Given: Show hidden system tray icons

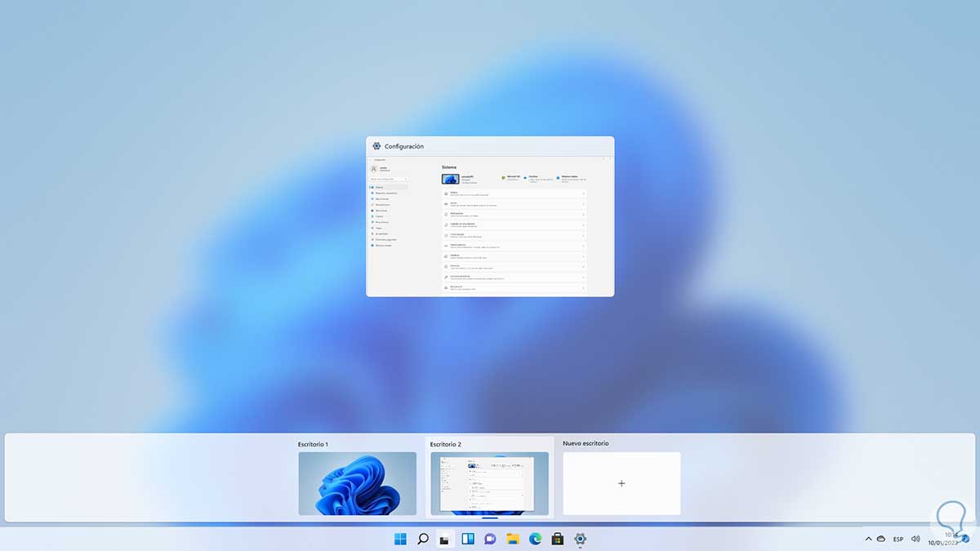Looking at the screenshot, I should click(868, 539).
